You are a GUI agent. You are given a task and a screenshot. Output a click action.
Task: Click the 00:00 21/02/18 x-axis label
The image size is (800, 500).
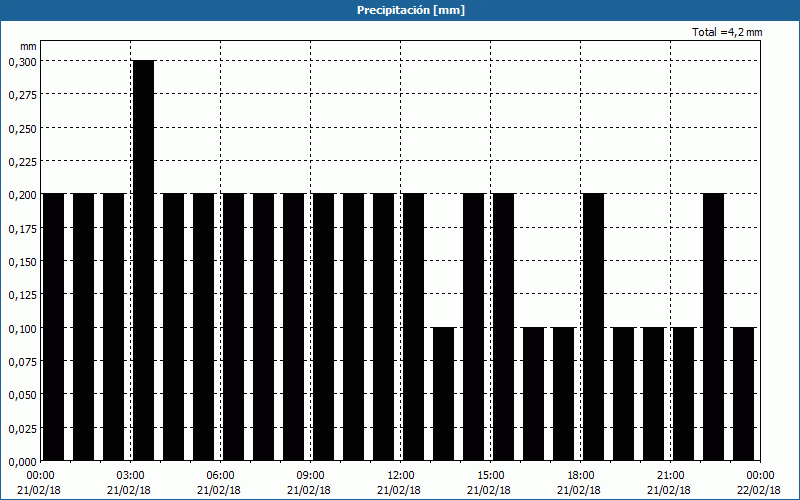click(x=39, y=483)
